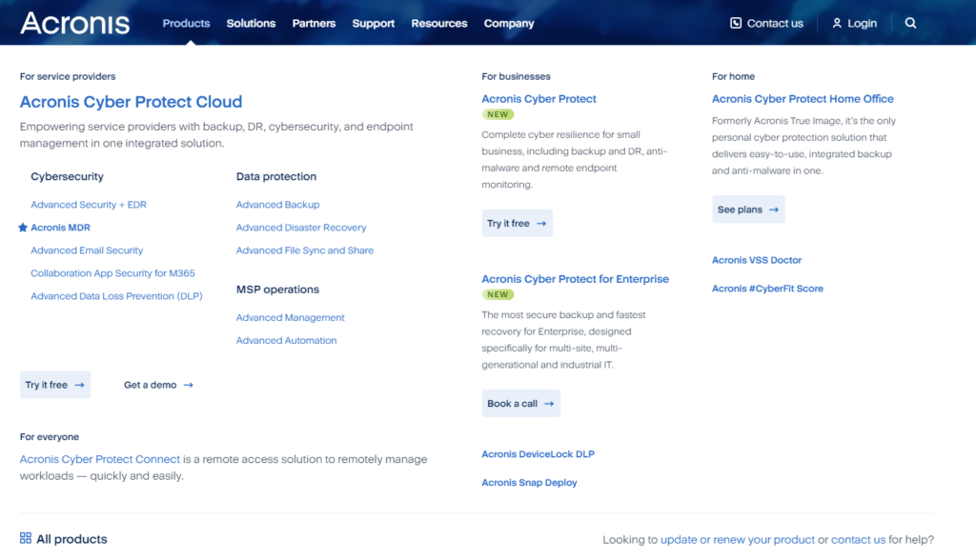Click Try it free under Acronis Cyber Protect
Screen dimensions: 976x560
(518, 224)
